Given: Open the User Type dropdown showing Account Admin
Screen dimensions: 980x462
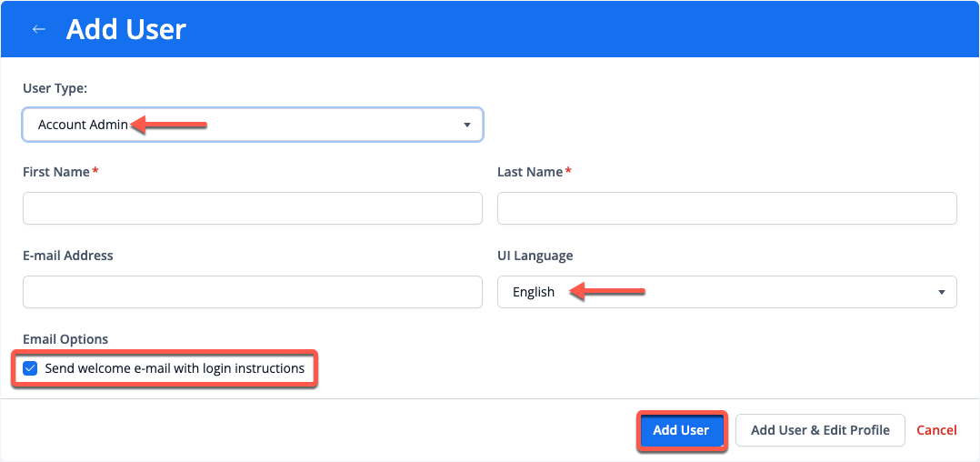Looking at the screenshot, I should tap(252, 125).
